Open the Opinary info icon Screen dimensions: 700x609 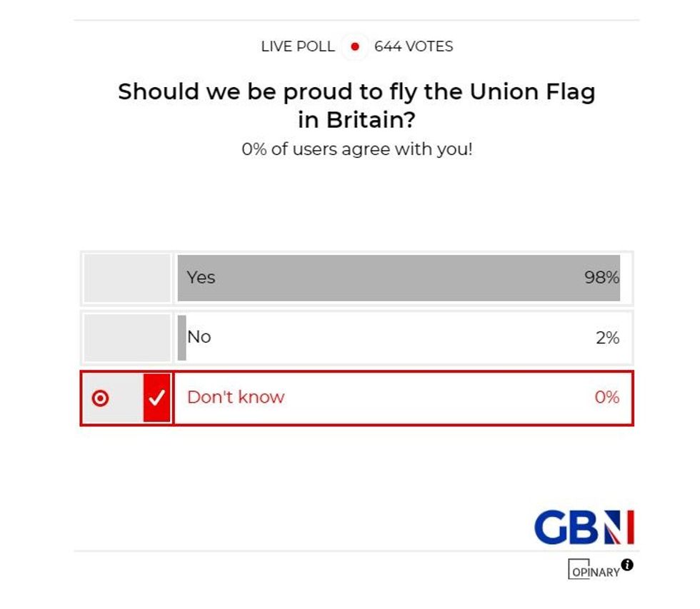click(x=627, y=565)
